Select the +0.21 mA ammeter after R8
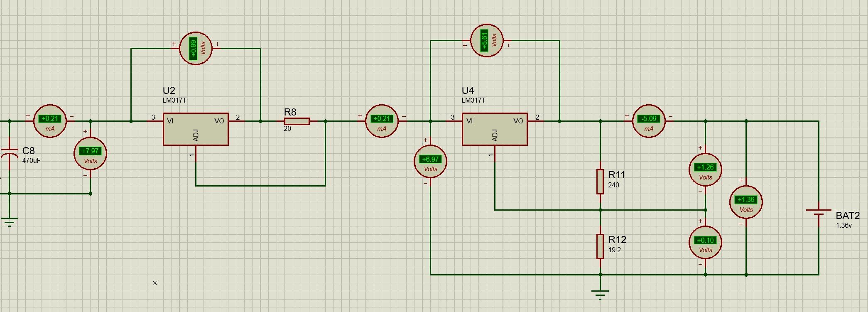The image size is (868, 312). tap(382, 121)
